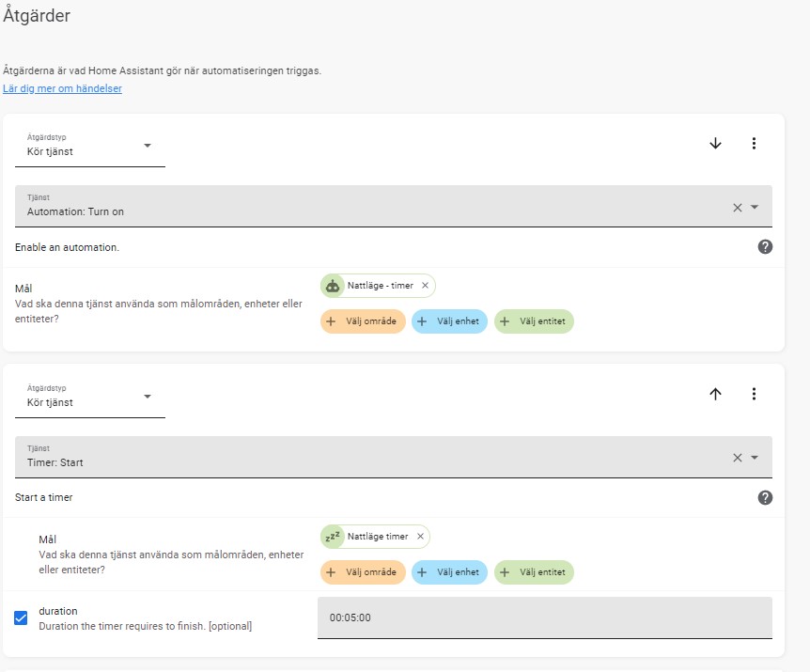Move first action down with arrow icon
This screenshot has height=672, width=810.
coord(715,143)
